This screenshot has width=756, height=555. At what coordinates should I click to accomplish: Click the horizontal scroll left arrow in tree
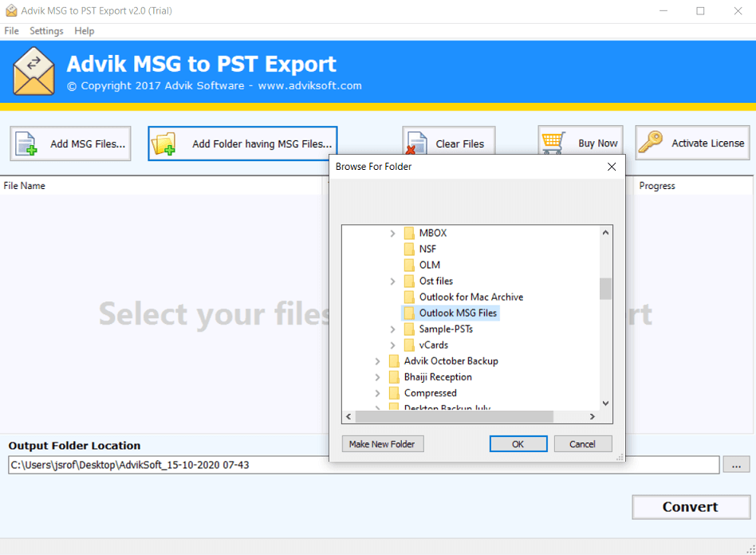[x=348, y=416]
